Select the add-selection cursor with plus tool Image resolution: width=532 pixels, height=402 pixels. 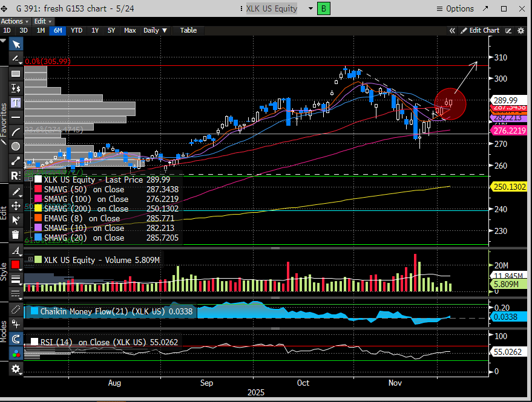coord(16,220)
